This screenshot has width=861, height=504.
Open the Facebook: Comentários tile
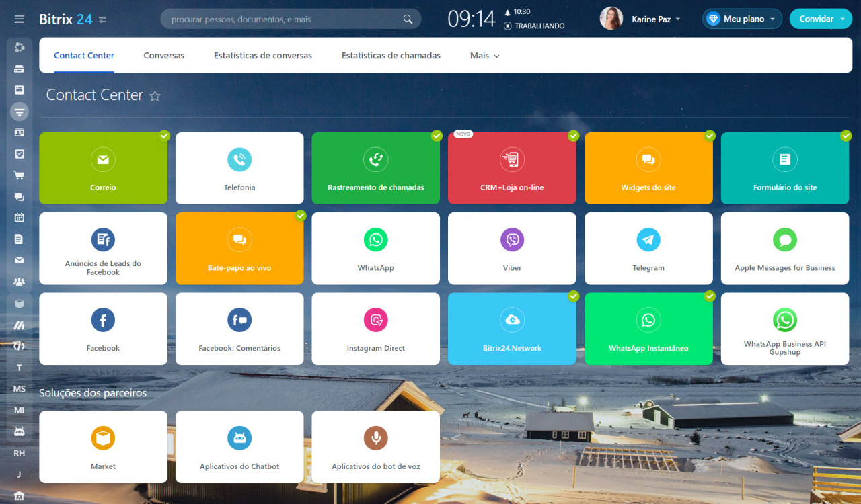[239, 329]
